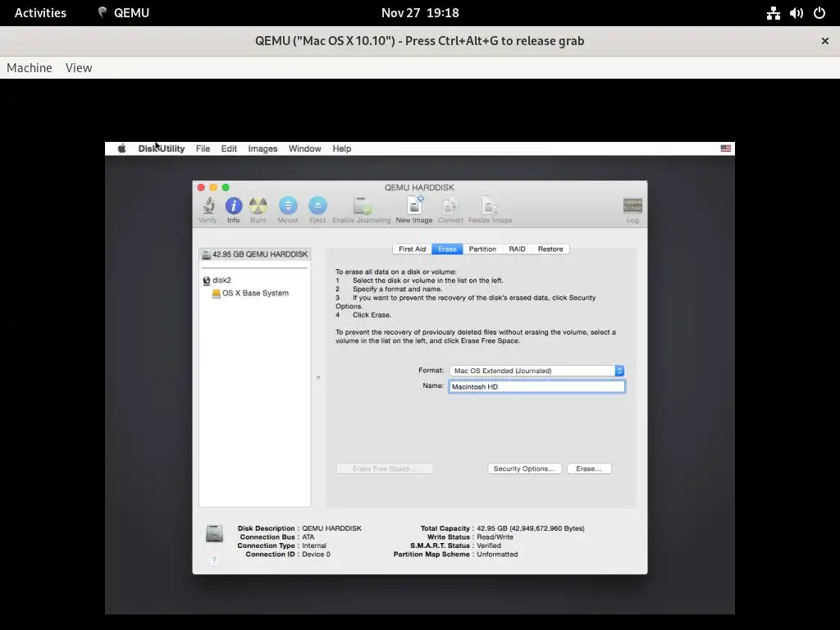Click the Verify microscope icon
This screenshot has width=840, height=630.
click(x=208, y=206)
